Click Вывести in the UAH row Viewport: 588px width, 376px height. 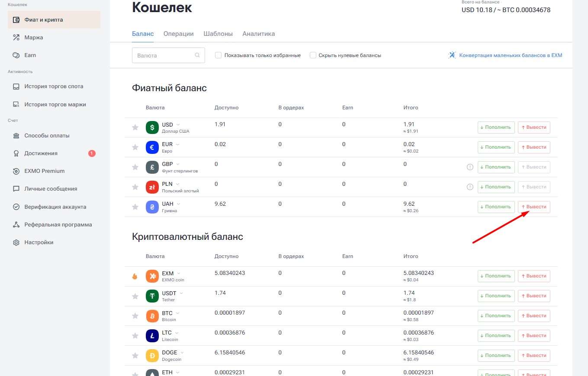(x=534, y=207)
